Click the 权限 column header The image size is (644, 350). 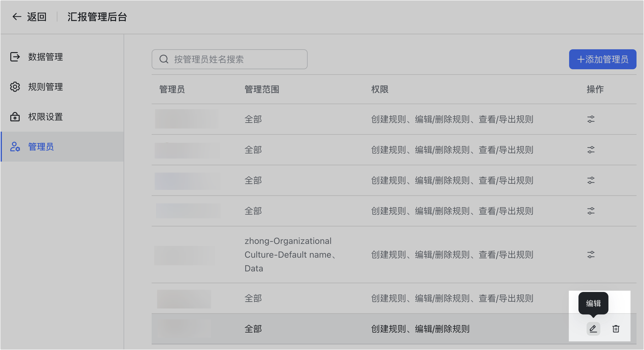pyautogui.click(x=380, y=90)
